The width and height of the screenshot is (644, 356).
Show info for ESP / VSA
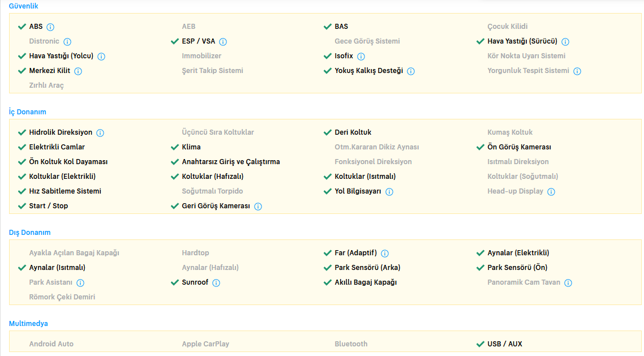(223, 42)
